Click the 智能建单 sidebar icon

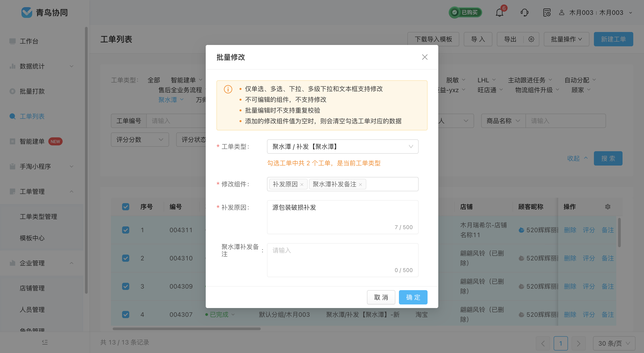pyautogui.click(x=13, y=141)
